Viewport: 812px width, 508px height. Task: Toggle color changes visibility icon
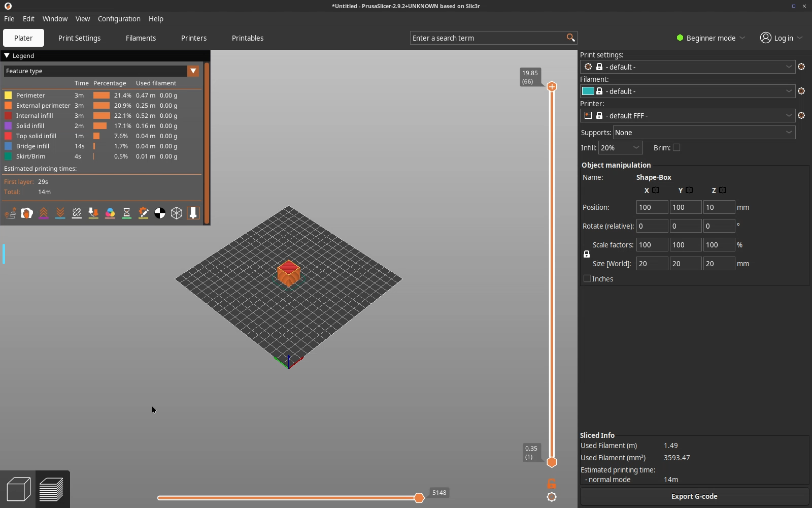pyautogui.click(x=110, y=213)
